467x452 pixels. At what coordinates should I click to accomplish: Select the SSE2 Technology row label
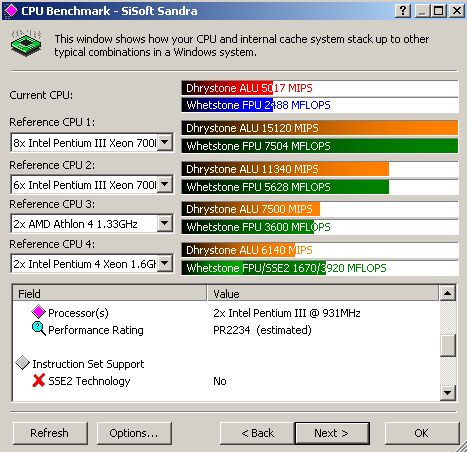point(89,381)
